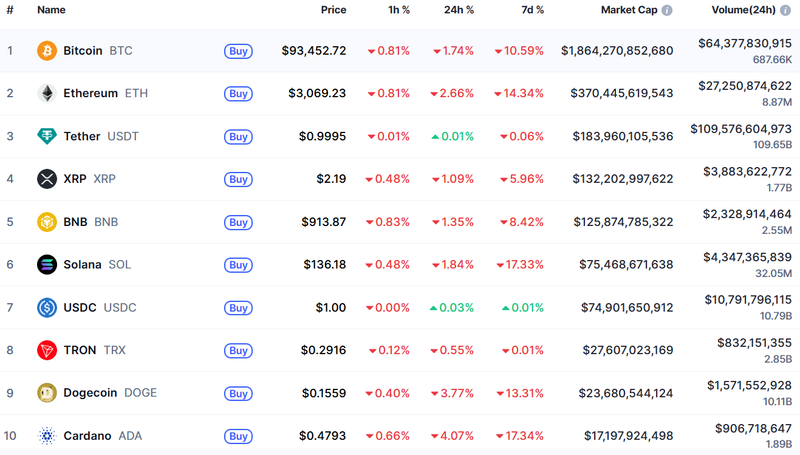This screenshot has height=455, width=800.
Task: Open the Ethereum coin name link
Action: [x=90, y=93]
